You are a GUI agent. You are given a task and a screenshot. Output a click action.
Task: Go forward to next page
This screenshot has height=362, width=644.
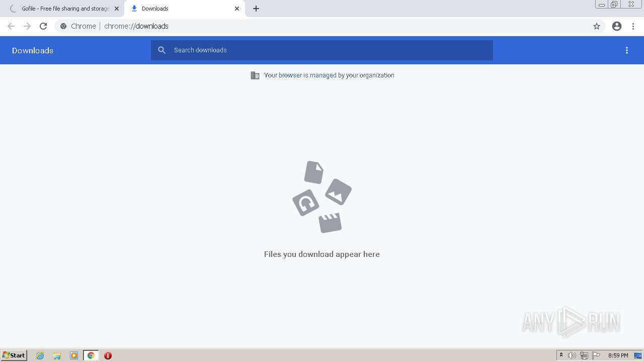point(27,26)
